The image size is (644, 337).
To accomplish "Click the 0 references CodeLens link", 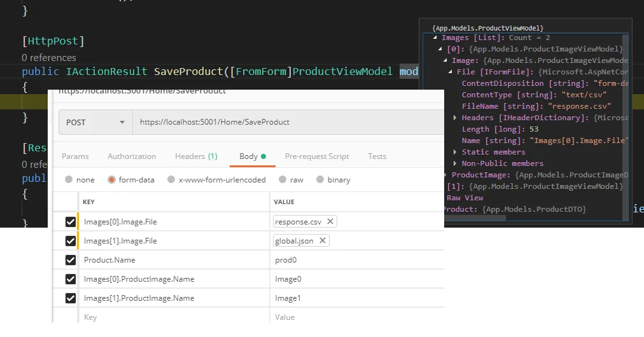I will pyautogui.click(x=49, y=58).
